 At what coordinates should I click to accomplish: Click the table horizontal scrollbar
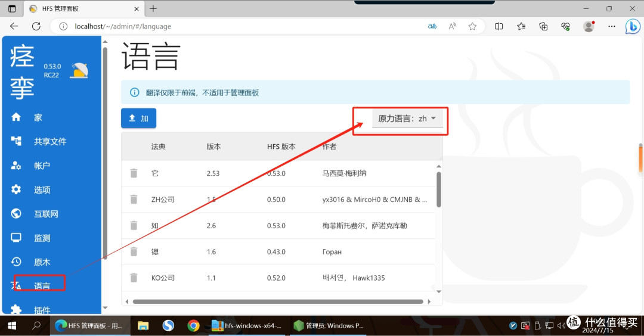coord(278,301)
